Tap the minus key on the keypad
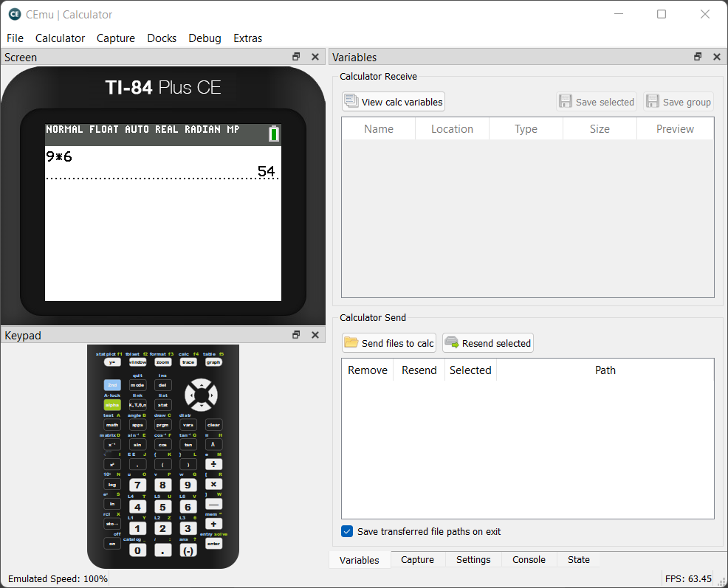The width and height of the screenshot is (728, 588). click(x=213, y=504)
